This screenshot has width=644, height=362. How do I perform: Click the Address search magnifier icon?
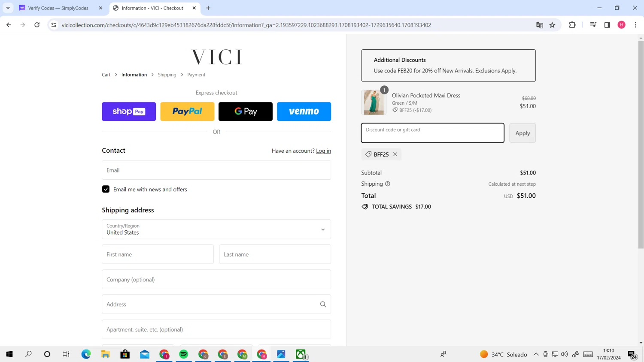click(x=323, y=305)
